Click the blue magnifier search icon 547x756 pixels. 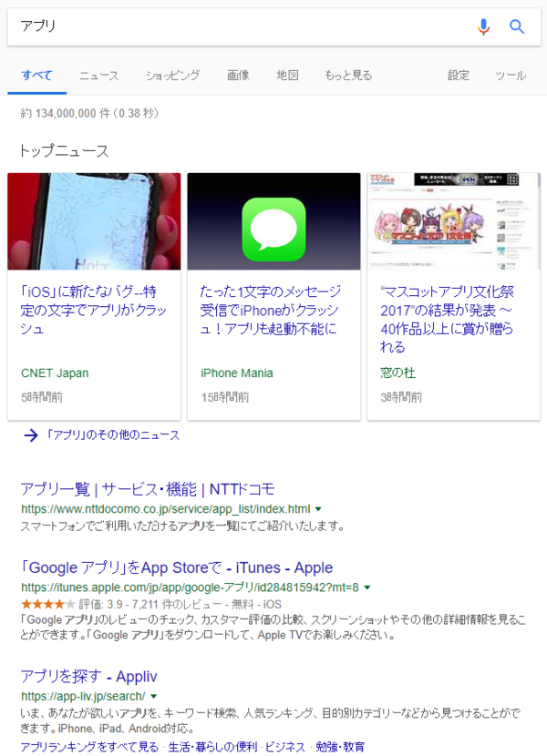[517, 26]
